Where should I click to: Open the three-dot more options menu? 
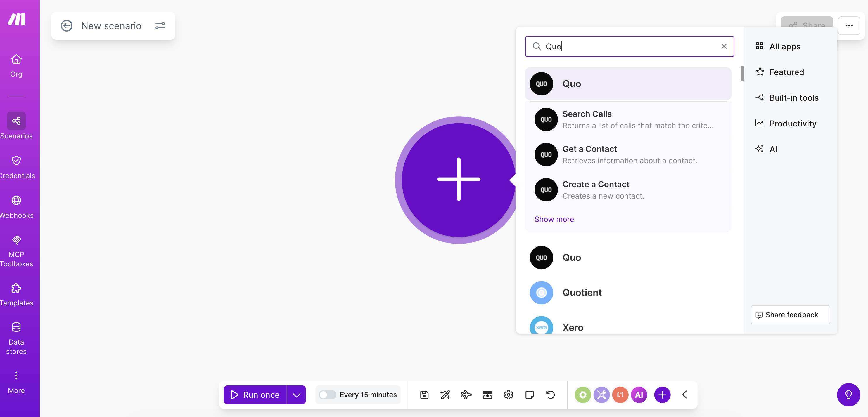pyautogui.click(x=849, y=26)
